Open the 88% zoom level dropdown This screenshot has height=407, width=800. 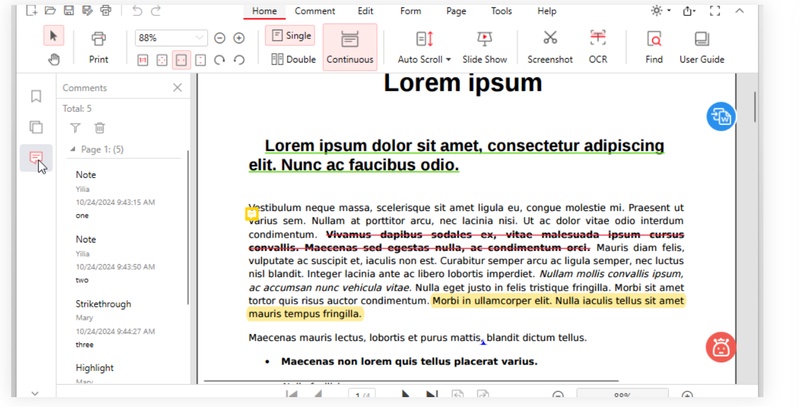(x=199, y=38)
